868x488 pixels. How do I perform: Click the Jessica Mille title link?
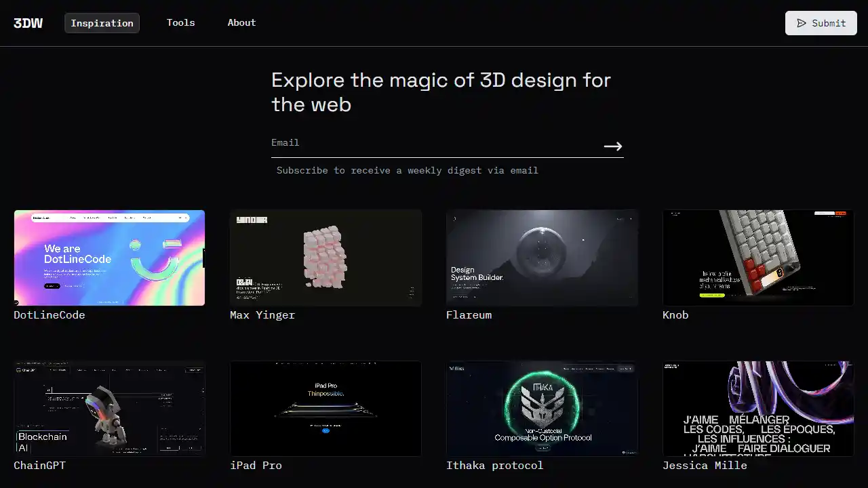coord(705,466)
